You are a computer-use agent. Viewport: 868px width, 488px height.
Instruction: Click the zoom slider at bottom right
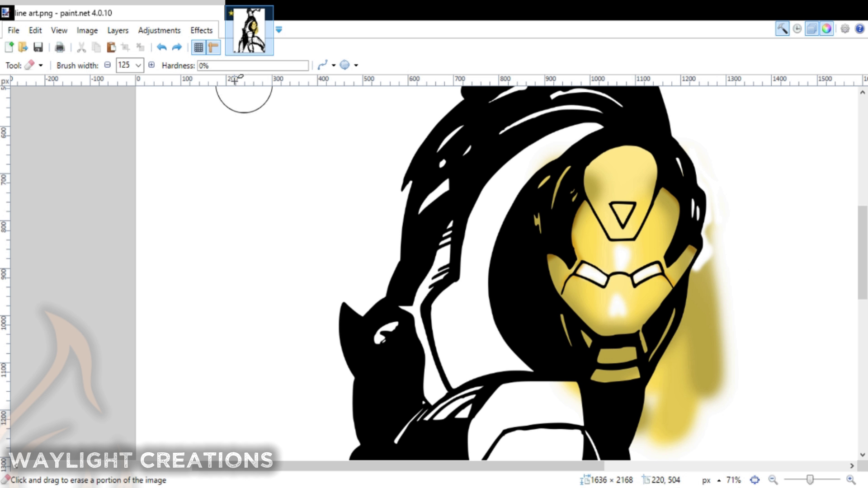tap(810, 480)
